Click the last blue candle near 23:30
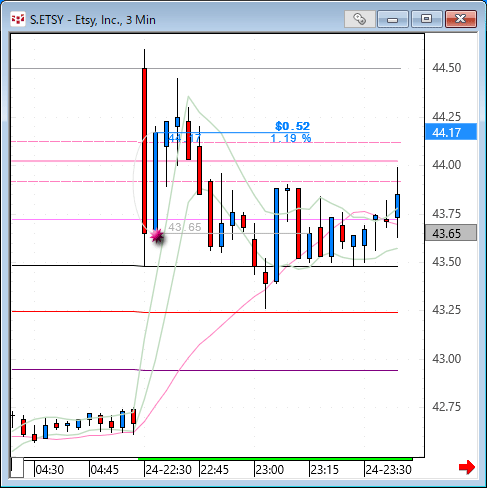Screen dimensions: 487x488 [x=397, y=206]
